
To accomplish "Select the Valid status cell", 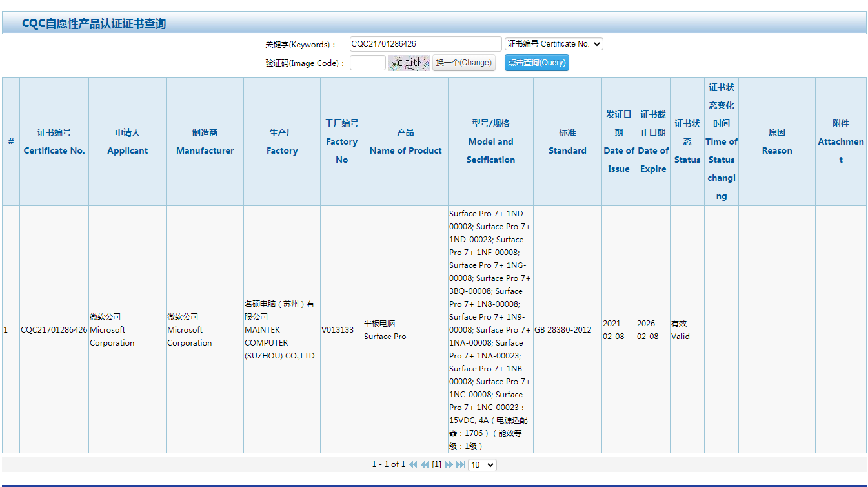I will pyautogui.click(x=687, y=329).
